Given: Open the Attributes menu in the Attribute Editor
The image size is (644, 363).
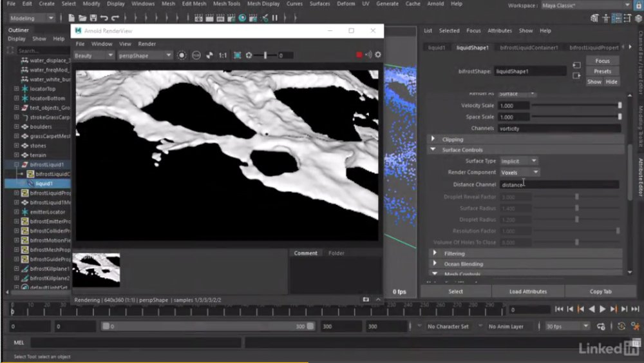Looking at the screenshot, I should tap(500, 31).
